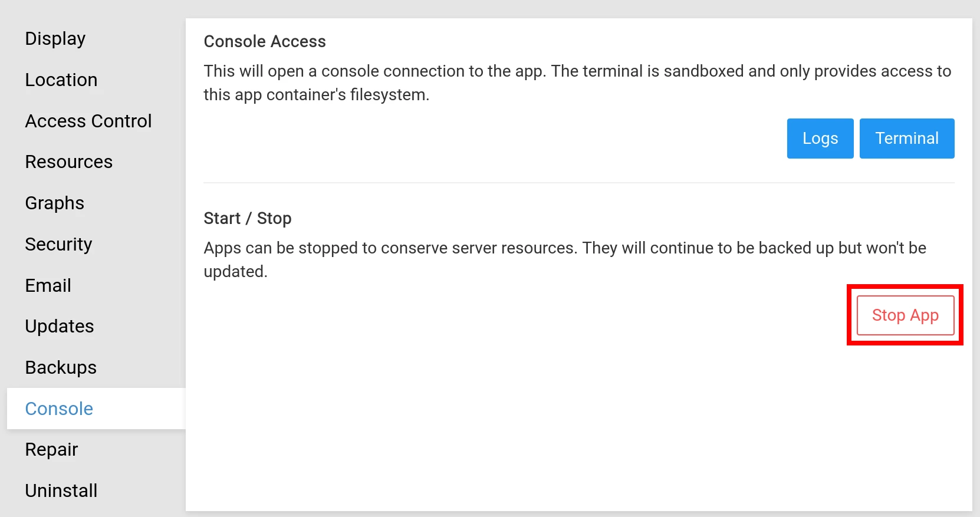
Task: Click the sandboxed terminal description text
Action: 577,83
